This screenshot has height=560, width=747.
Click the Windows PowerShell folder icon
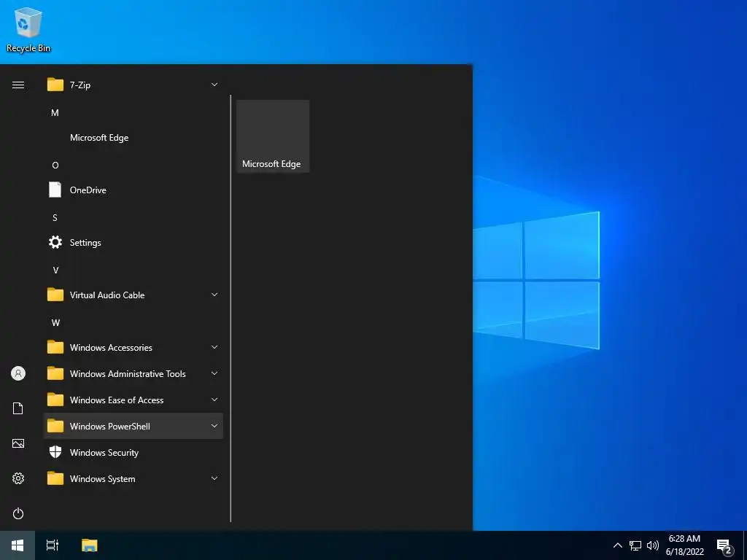pos(55,426)
